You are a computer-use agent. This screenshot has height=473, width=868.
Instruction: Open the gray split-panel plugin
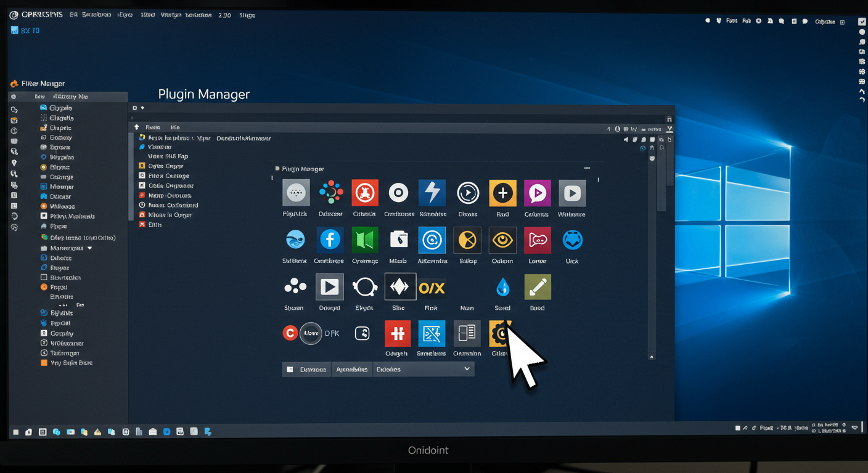(x=467, y=334)
